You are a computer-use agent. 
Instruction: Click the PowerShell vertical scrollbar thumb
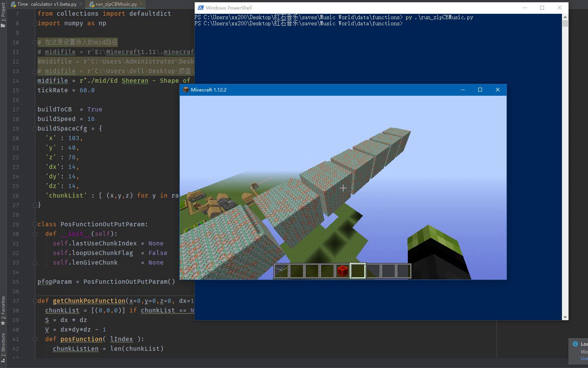click(x=565, y=24)
